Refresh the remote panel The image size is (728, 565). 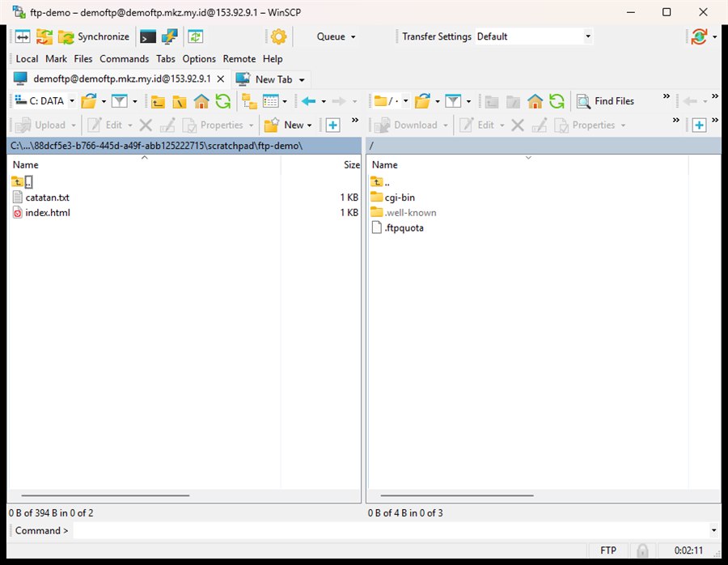click(557, 101)
